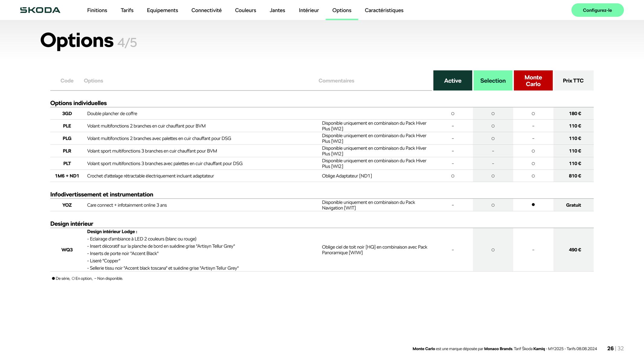Click the Connectivité navigation link
Viewport: 644px width, 362px height.
coord(206,10)
